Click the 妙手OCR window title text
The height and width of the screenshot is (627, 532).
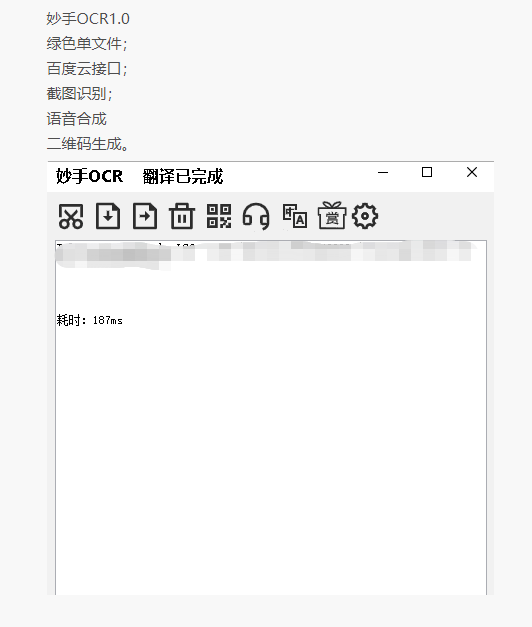(x=90, y=176)
